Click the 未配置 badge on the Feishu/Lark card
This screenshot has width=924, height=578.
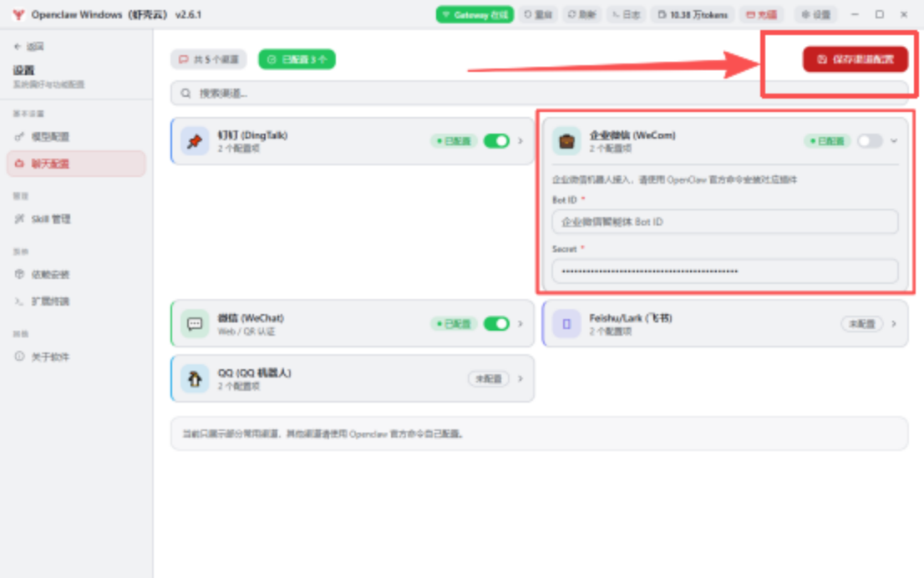point(861,324)
